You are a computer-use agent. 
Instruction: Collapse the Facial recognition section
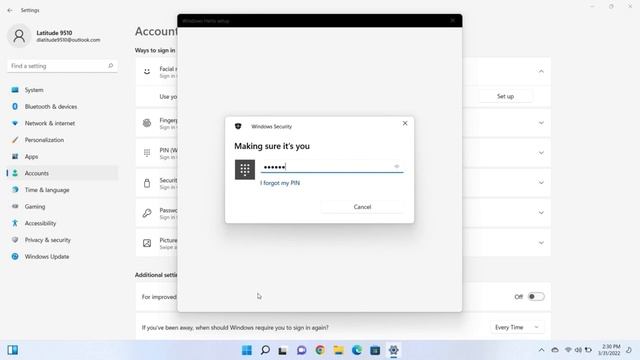[541, 71]
